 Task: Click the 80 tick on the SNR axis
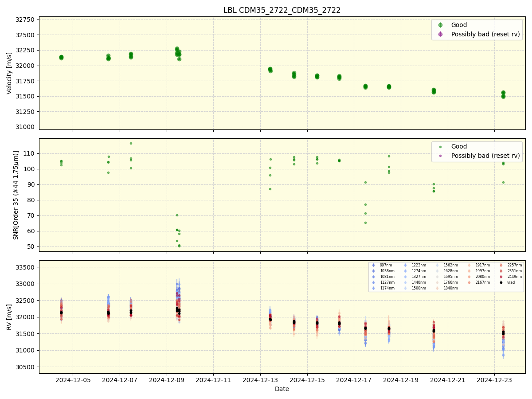31,200
